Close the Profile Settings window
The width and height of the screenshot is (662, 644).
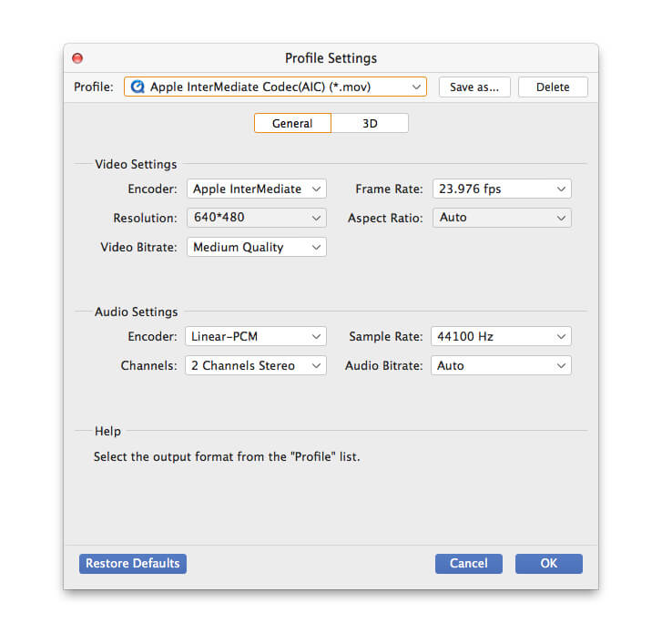coord(77,58)
